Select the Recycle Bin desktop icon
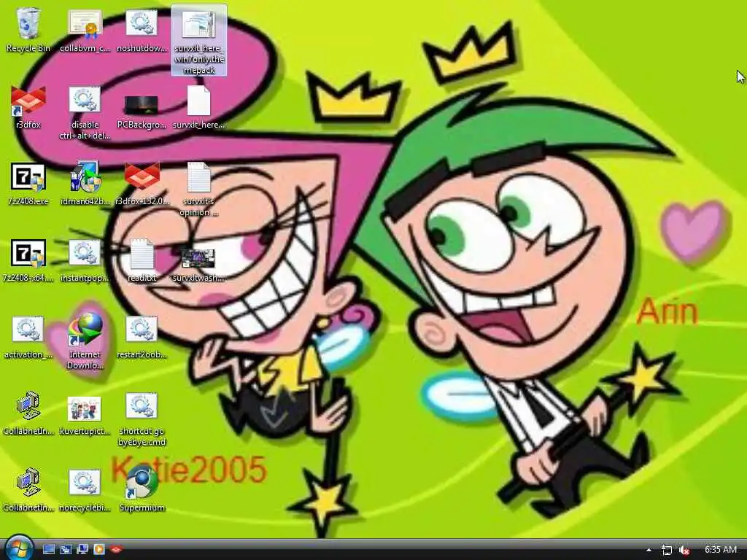 tap(28, 29)
